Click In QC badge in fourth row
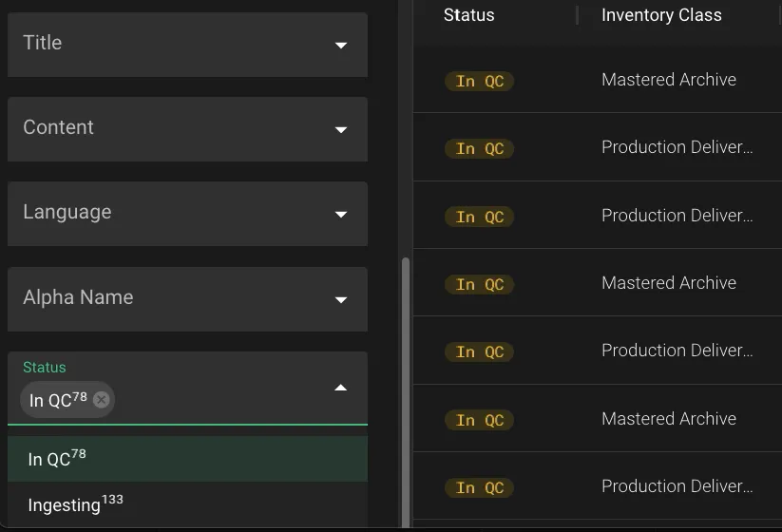 pyautogui.click(x=479, y=284)
